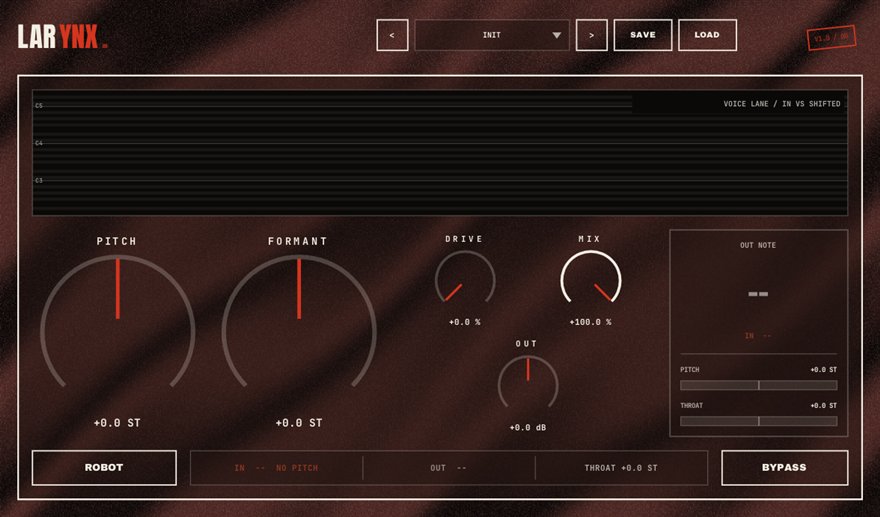Click the output value +0.0 dB

[528, 428]
